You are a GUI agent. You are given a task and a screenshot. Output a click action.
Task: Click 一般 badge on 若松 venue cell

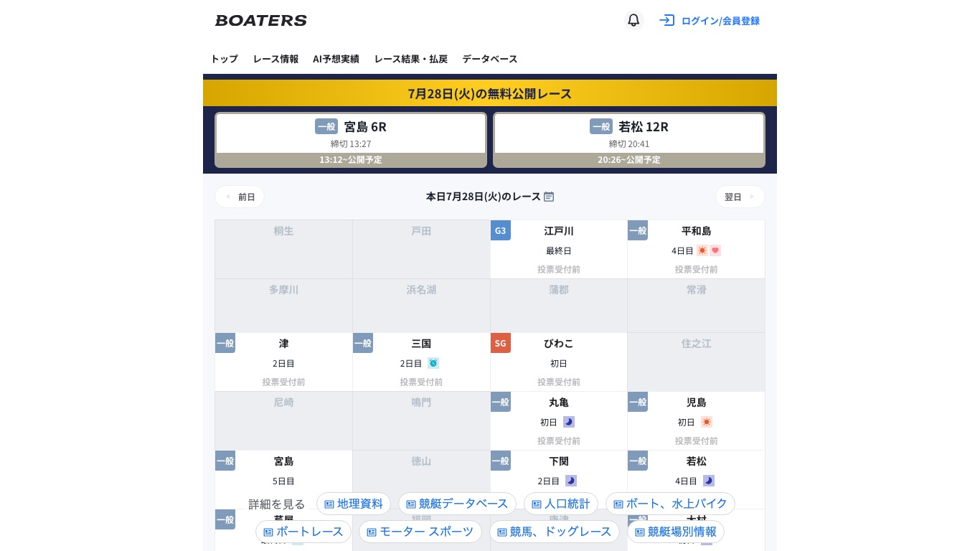638,461
